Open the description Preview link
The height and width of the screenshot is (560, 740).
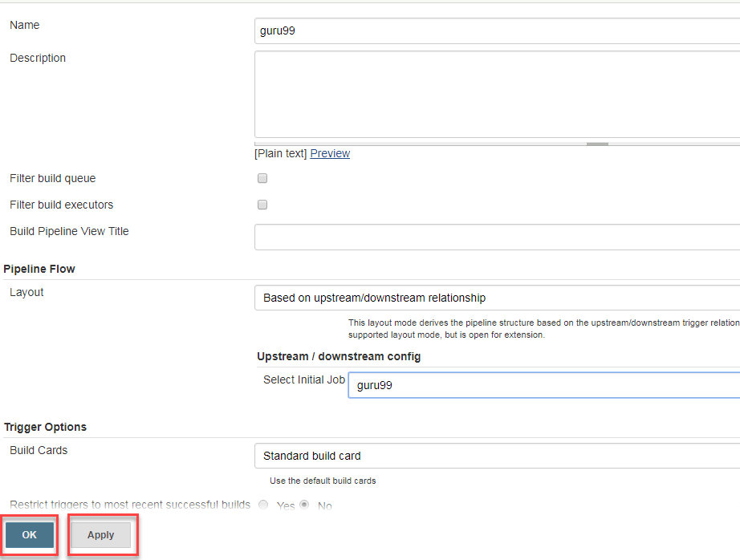pyautogui.click(x=329, y=153)
